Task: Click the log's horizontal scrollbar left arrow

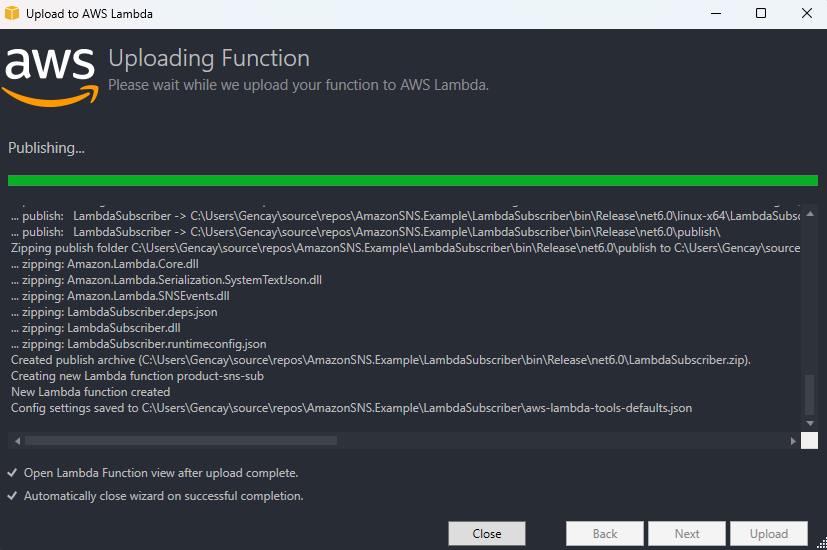Action: coord(15,440)
